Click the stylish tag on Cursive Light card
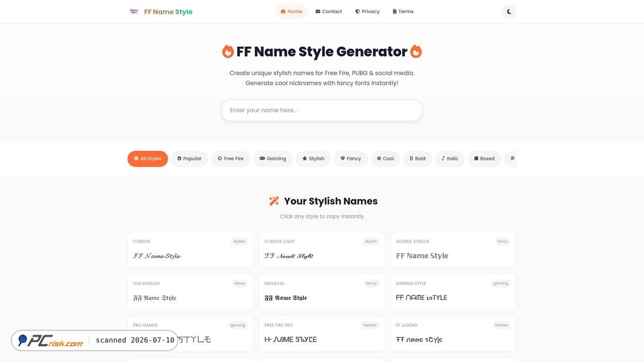Viewport: 644px width, 362px height. click(x=371, y=242)
